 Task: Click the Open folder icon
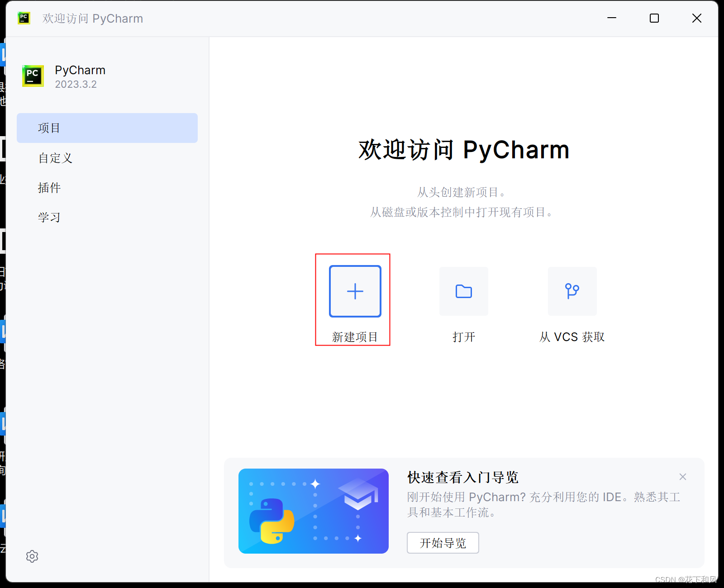click(464, 291)
